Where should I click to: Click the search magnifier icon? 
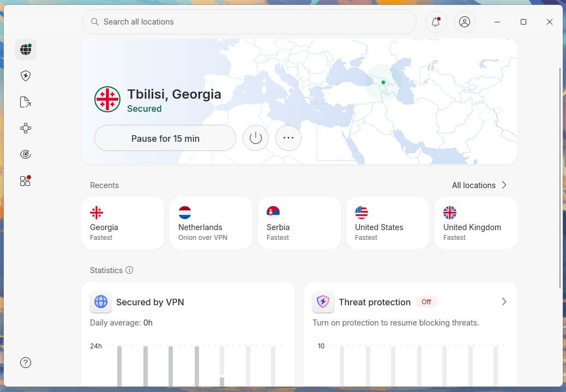click(94, 22)
